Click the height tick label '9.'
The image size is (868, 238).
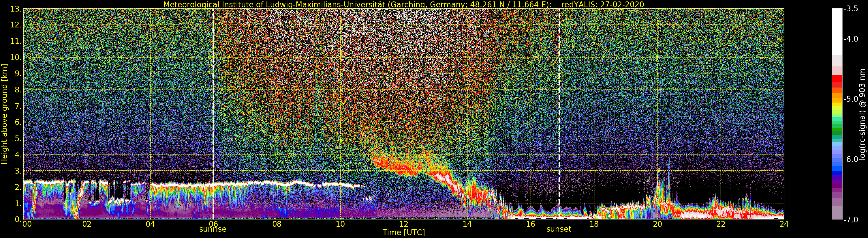(18, 74)
